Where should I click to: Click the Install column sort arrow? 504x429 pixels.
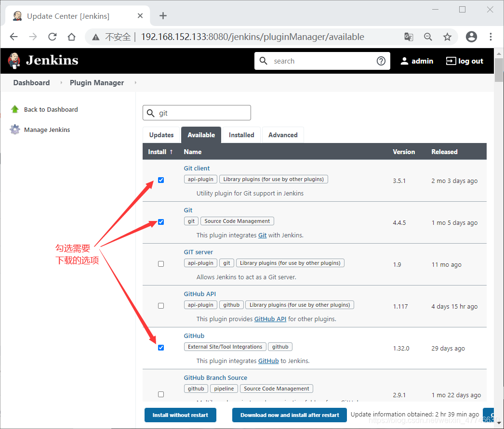[x=172, y=152]
